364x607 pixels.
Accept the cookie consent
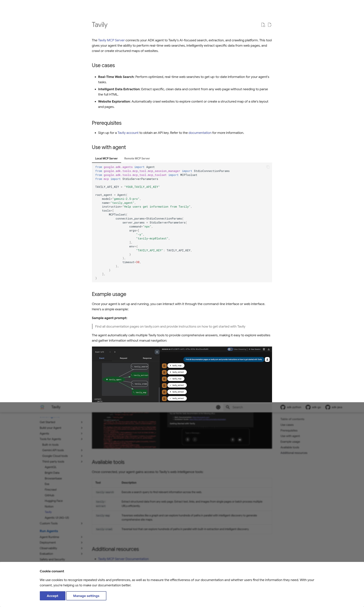tap(53, 596)
